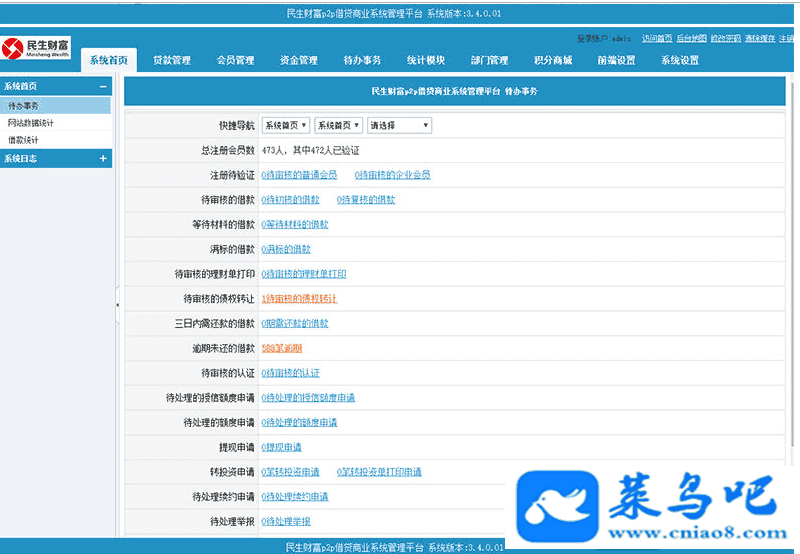Select 借款统计 in the sidebar
This screenshot has height=554, width=800.
(24, 140)
